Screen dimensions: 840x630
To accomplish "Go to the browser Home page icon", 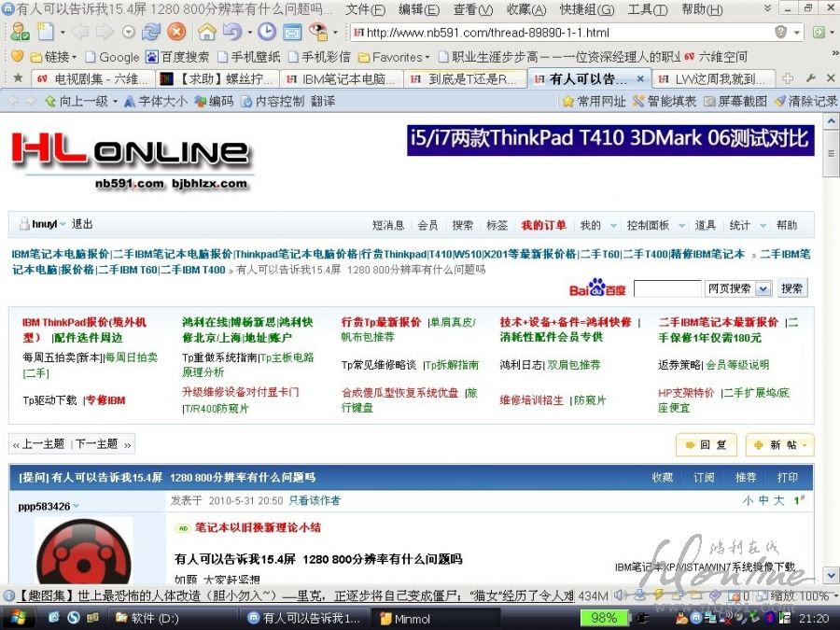I will pos(207,32).
